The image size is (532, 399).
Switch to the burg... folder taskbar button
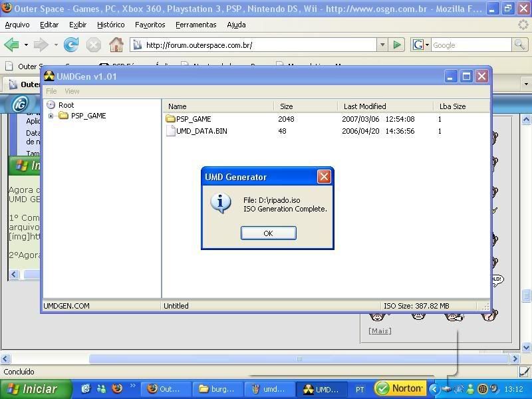(x=218, y=389)
